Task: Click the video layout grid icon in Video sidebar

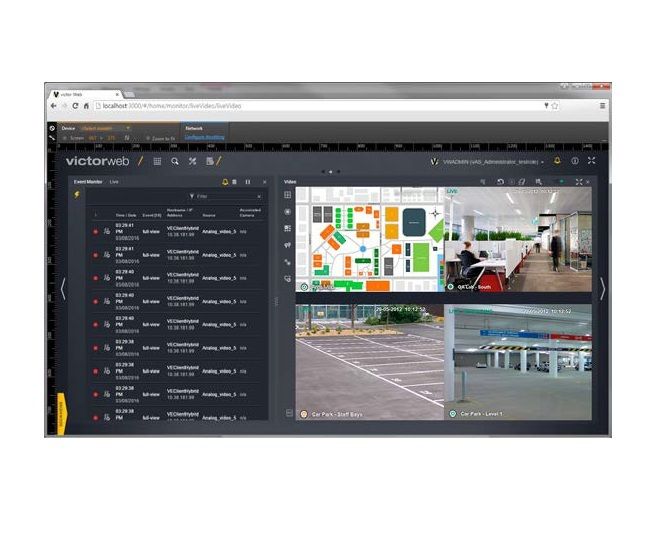Action: coord(288,195)
